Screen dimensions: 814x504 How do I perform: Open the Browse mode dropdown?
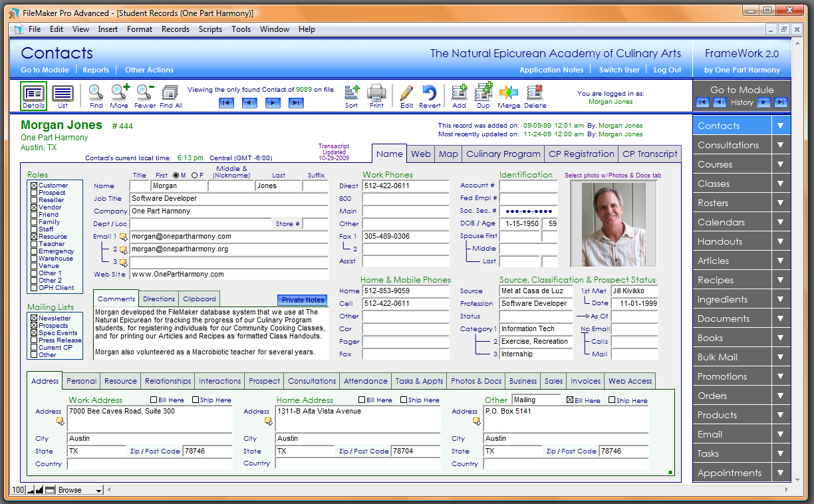(80, 490)
